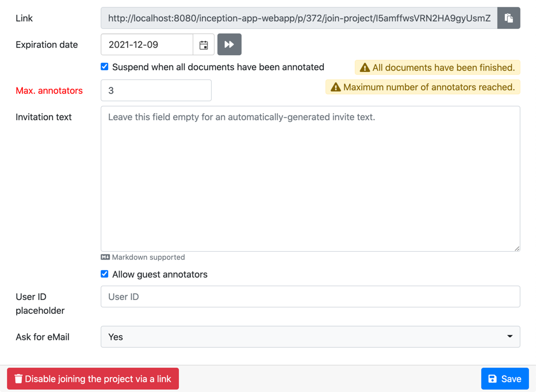
Task: Open the Ask for eMail dropdown
Action: 310,337
